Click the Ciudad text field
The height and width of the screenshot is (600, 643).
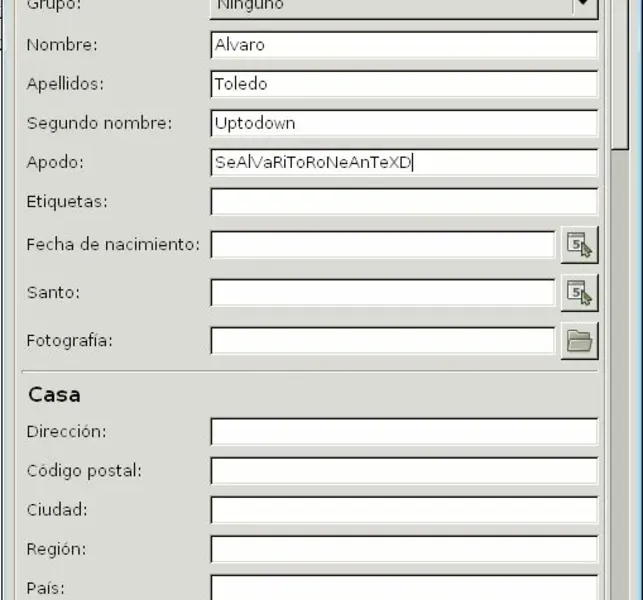pyautogui.click(x=404, y=510)
